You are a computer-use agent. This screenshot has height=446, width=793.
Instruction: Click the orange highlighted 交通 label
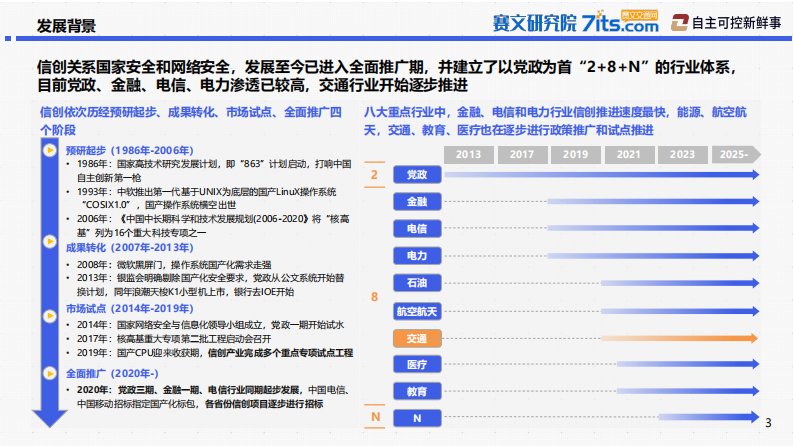click(417, 339)
